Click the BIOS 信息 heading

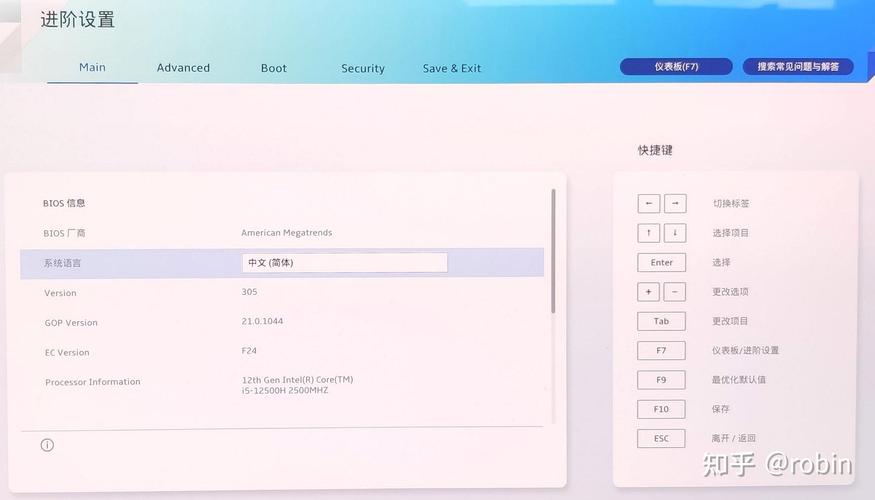pyautogui.click(x=64, y=203)
